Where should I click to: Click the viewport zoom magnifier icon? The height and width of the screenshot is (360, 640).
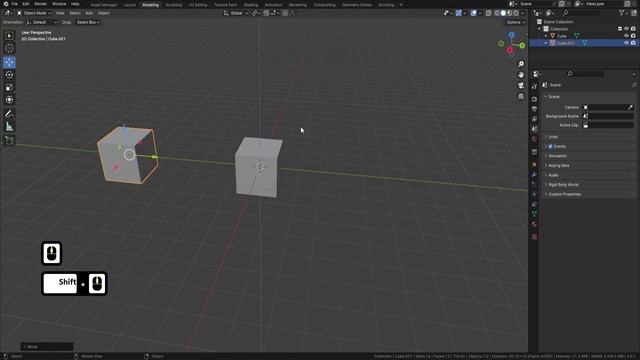(521, 64)
